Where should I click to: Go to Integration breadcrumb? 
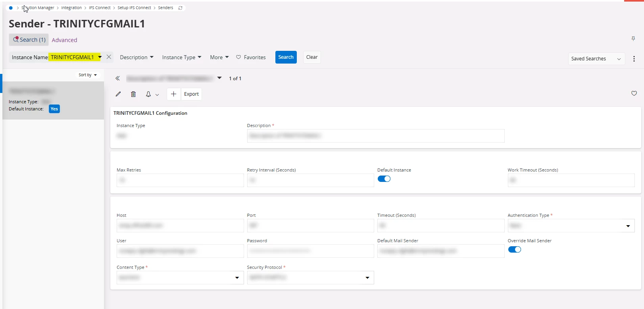coord(71,8)
